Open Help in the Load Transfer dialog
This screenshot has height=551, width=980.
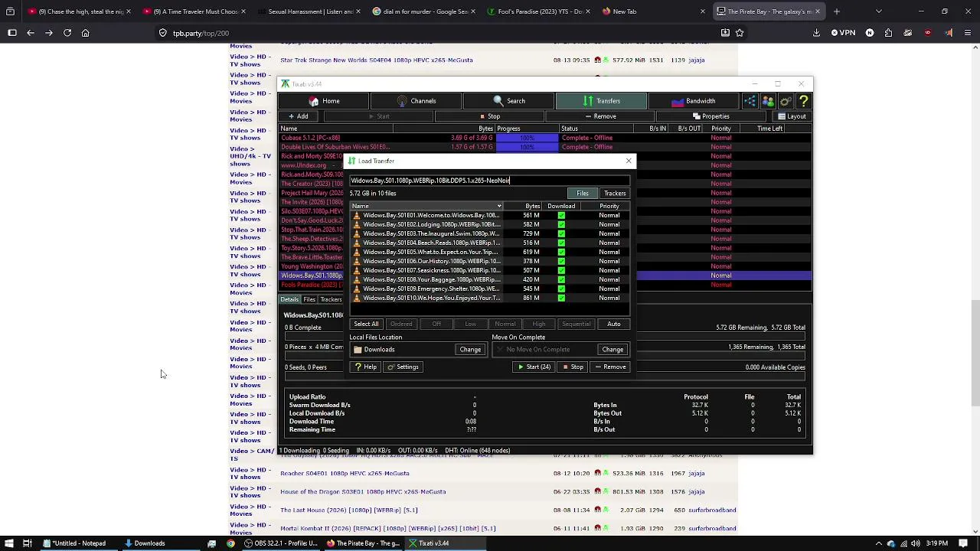(365, 367)
